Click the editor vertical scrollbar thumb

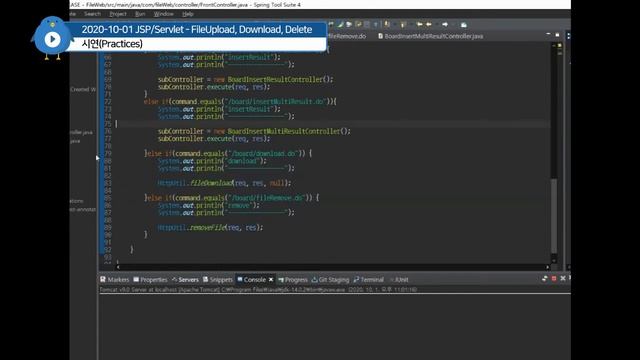point(554,216)
